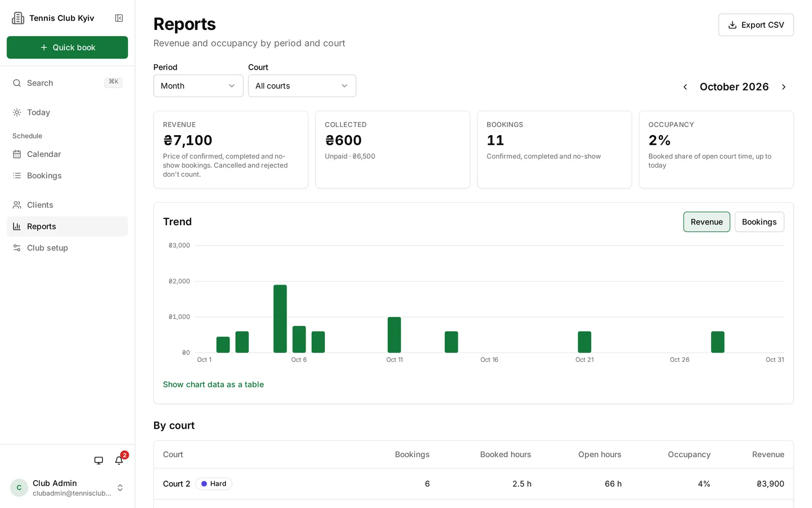Open the Reports sidebar item
812x508 pixels.
click(x=67, y=227)
